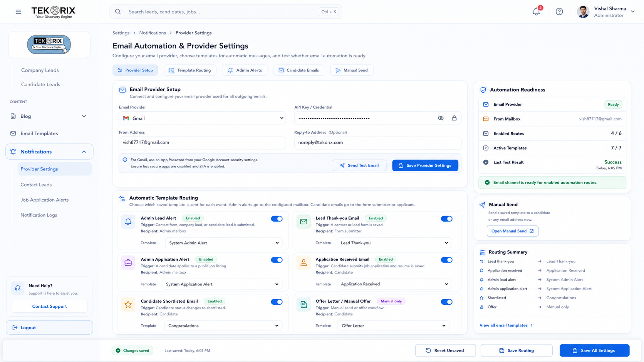Click the lock icon in API Key field
This screenshot has height=362, width=644.
(x=454, y=118)
